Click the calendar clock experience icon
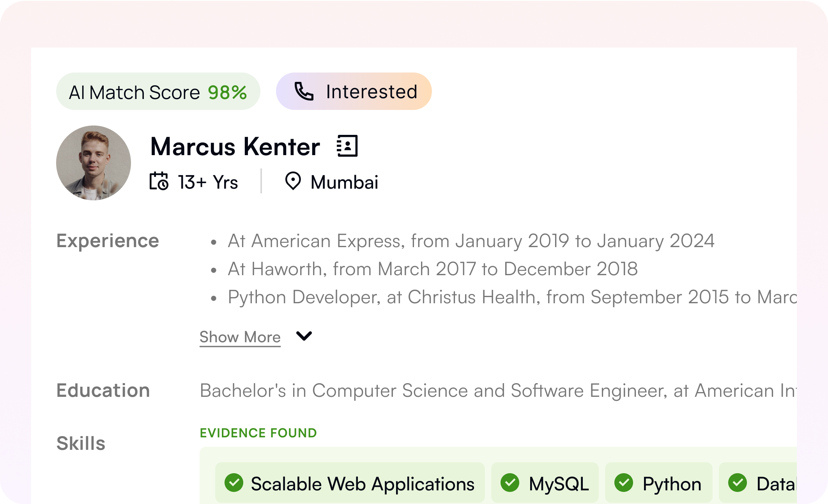Screen dimensions: 828x504 click(159, 181)
